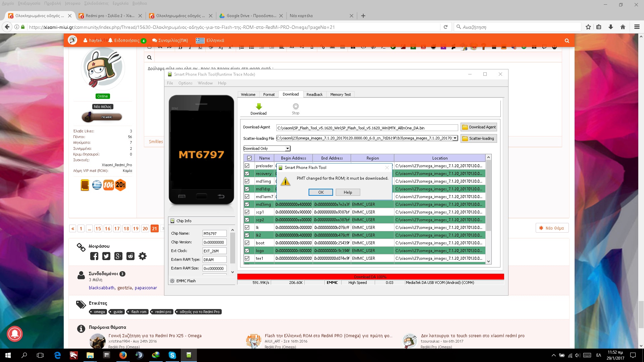Open Skype from the Windows taskbar

[172, 355]
